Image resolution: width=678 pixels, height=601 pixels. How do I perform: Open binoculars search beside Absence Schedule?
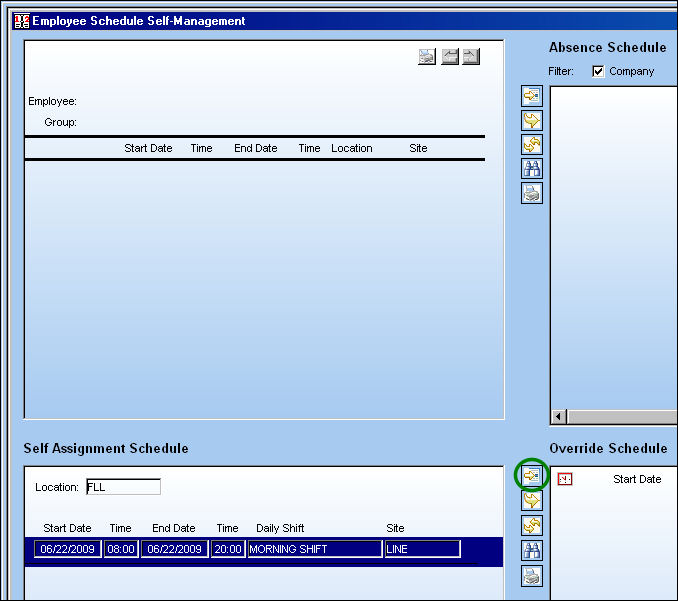(531, 169)
